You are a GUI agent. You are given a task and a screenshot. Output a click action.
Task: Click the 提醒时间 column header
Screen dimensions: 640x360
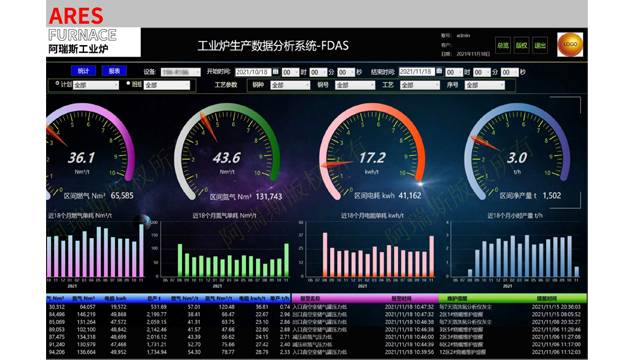(547, 299)
